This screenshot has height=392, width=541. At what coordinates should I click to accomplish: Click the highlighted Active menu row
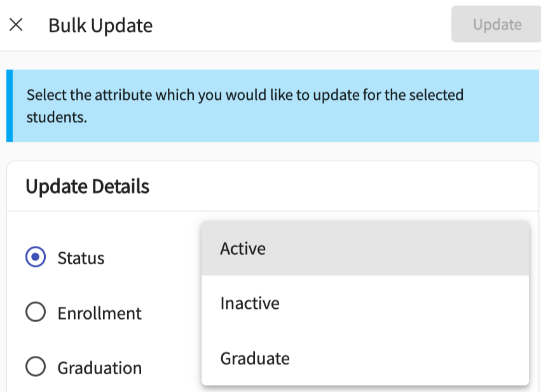pyautogui.click(x=365, y=248)
